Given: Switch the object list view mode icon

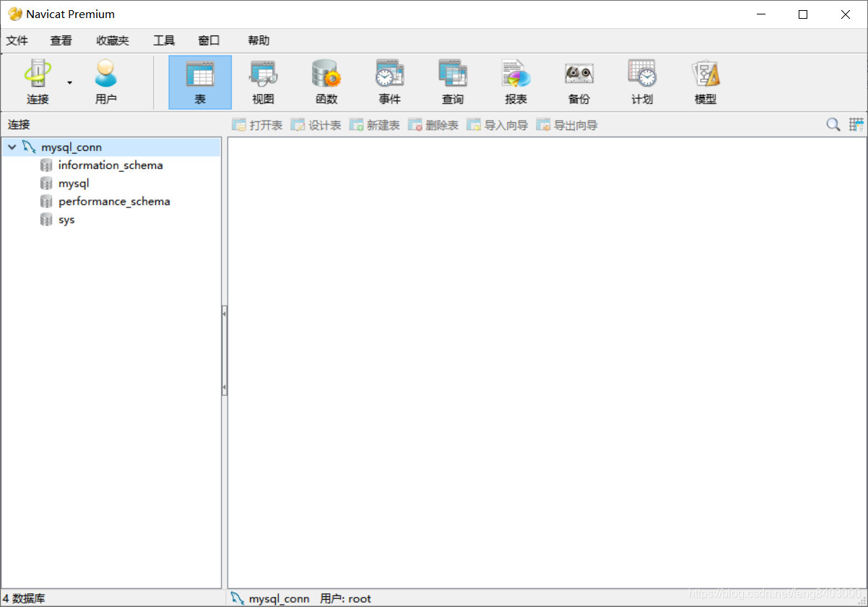Looking at the screenshot, I should pos(856,125).
